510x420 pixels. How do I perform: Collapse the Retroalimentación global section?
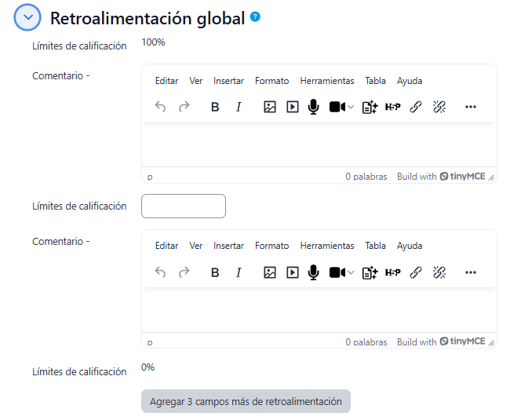[x=27, y=18]
